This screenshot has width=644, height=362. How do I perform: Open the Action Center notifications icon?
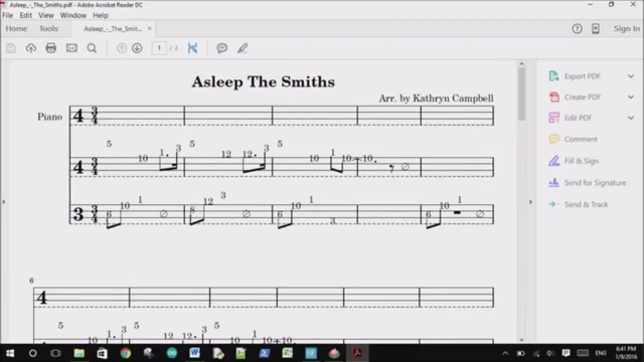pos(566,353)
